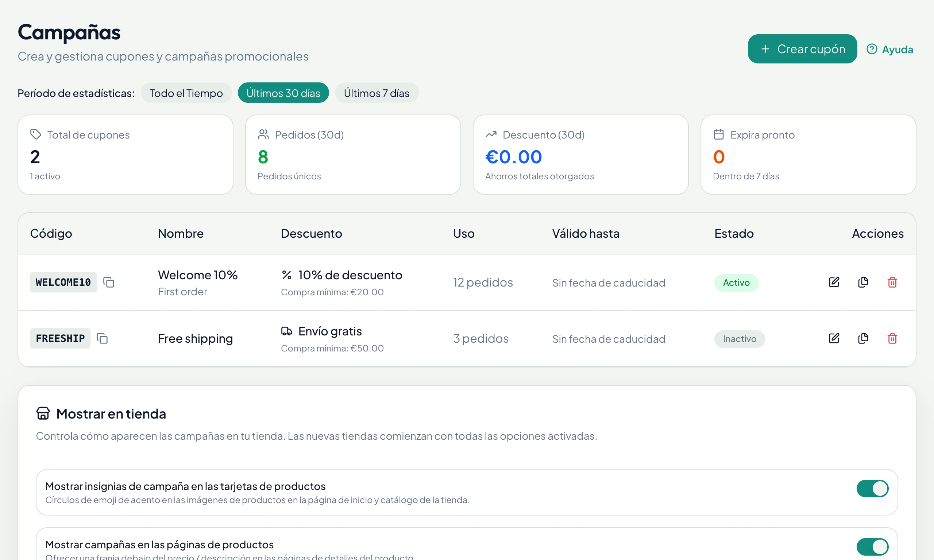The height and width of the screenshot is (560, 934).
Task: Click the Compra mínima: €20.00 text
Action: click(332, 292)
